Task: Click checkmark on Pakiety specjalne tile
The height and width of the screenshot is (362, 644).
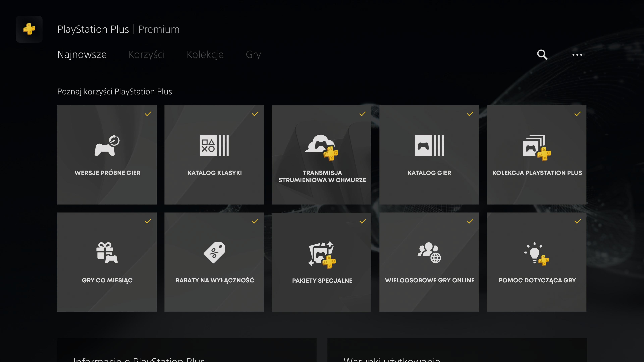Action: click(x=362, y=221)
